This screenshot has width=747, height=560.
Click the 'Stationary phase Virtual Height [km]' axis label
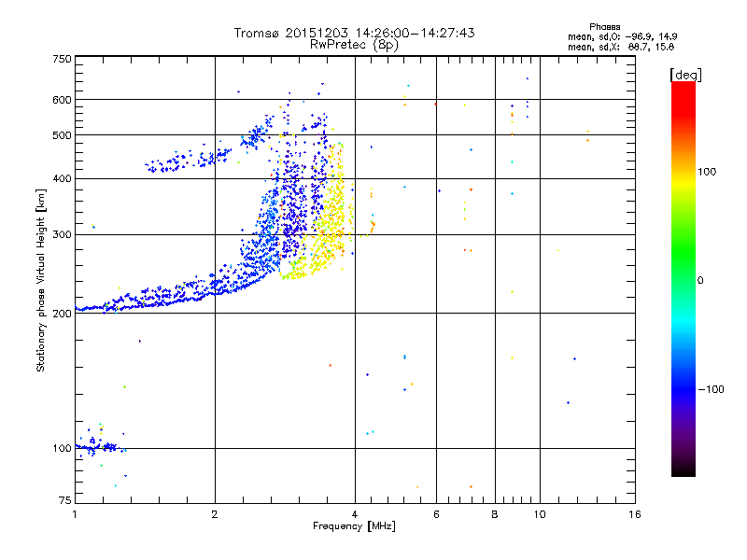coord(41,281)
